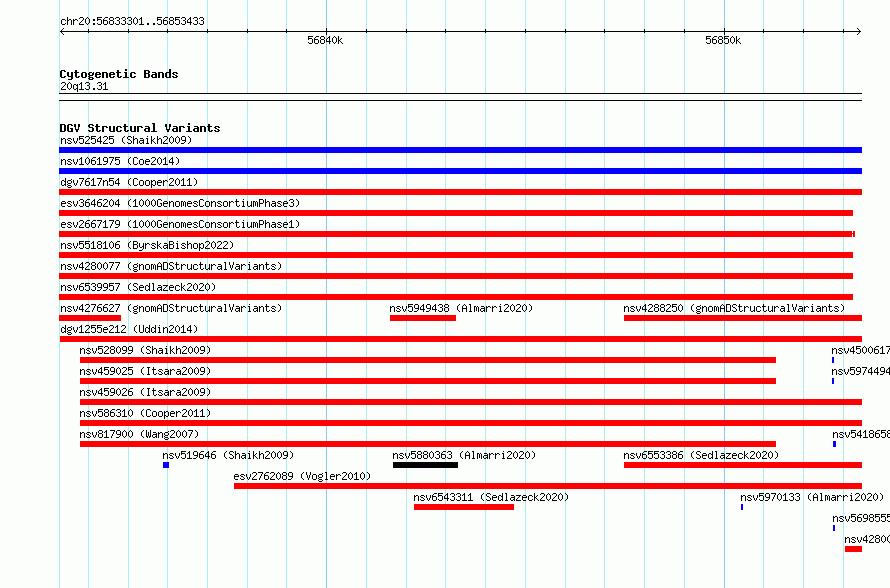This screenshot has height=588, width=890.
Task: Click the 56840k ruler label
Action: pyautogui.click(x=325, y=40)
